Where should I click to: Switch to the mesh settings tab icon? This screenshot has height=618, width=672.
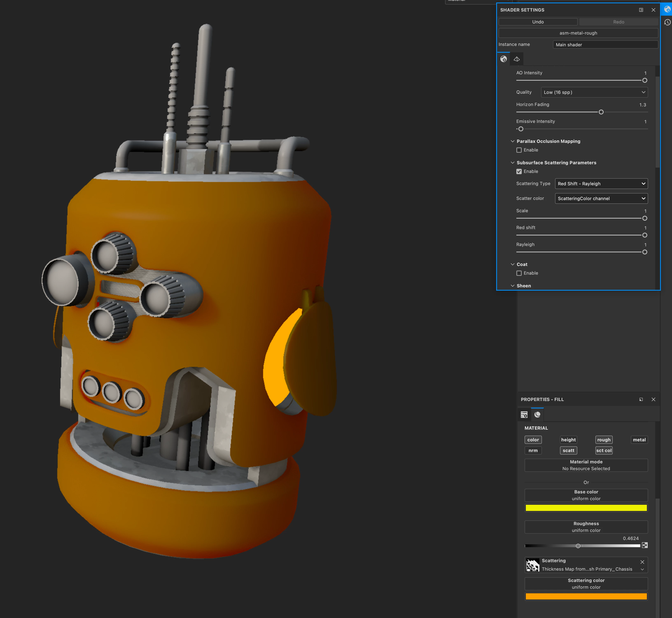[x=517, y=59]
